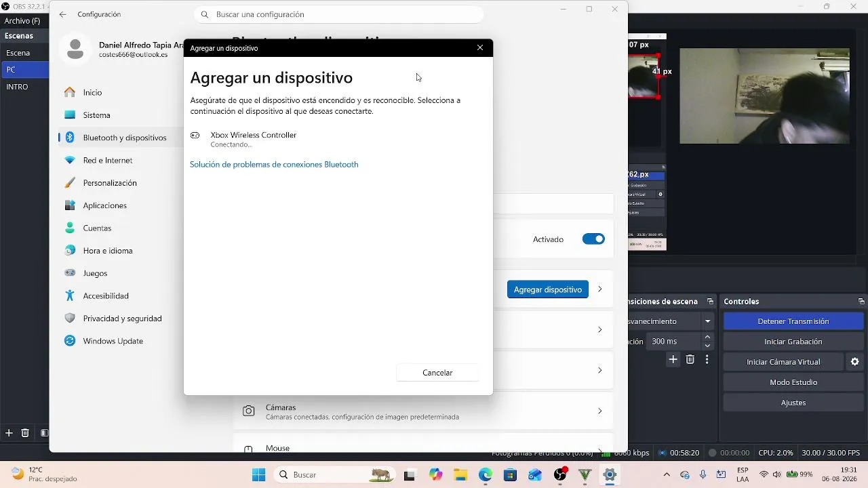Open the Microsoft Store taskbar icon
The height and width of the screenshot is (488, 868).
tap(510, 474)
